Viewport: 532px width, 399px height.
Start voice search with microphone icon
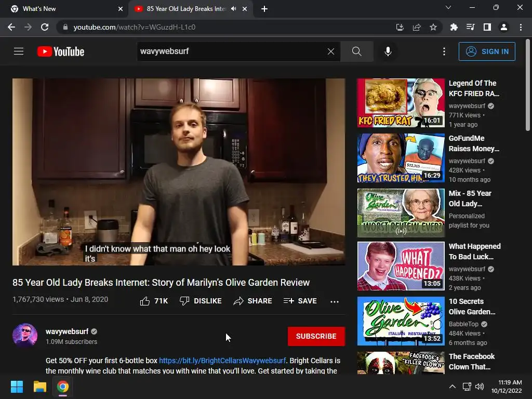[388, 51]
